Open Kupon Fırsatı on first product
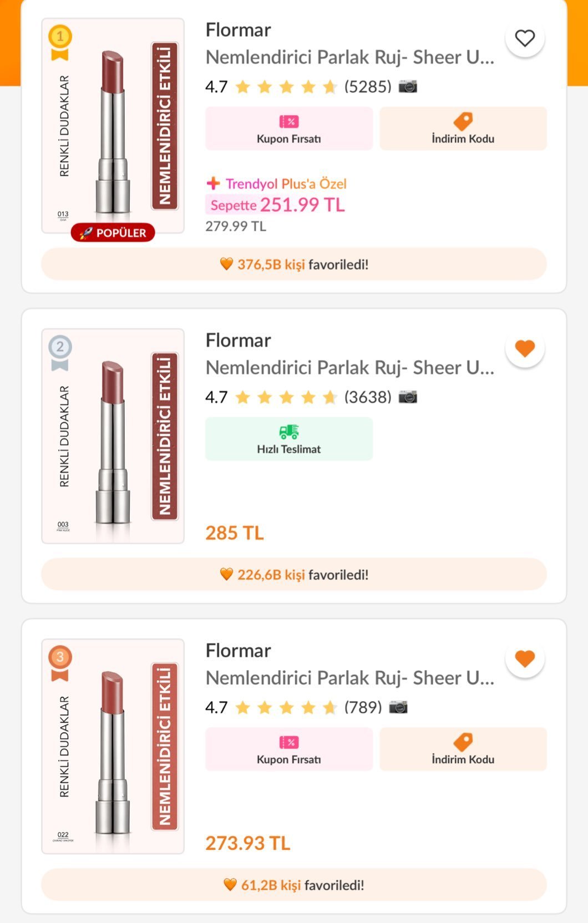This screenshot has width=588, height=923. point(288,129)
